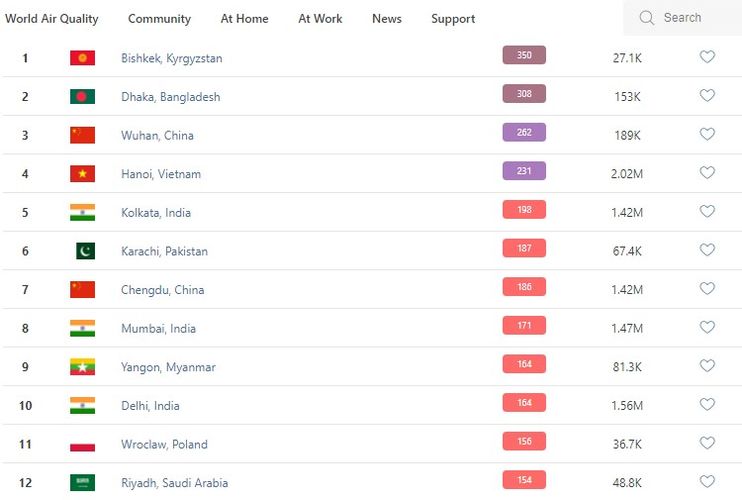Click the Myanmar flag icon for Yangon
The height and width of the screenshot is (500, 742).
pos(82,367)
